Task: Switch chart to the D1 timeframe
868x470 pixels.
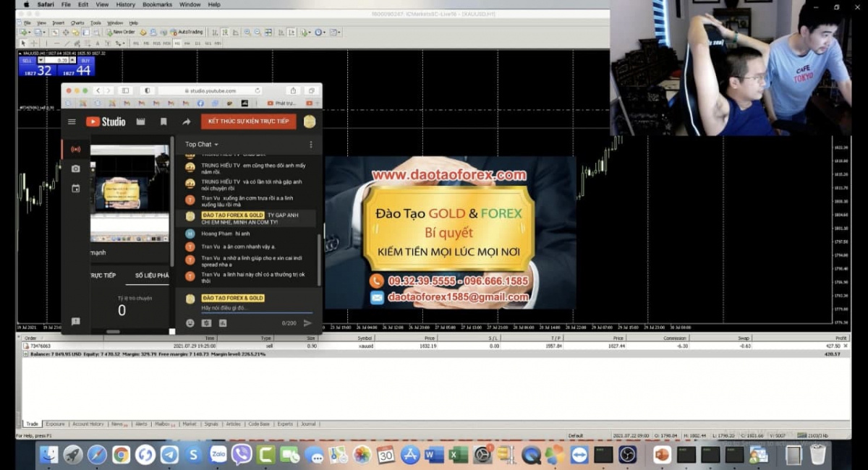Action: pyautogui.click(x=197, y=43)
